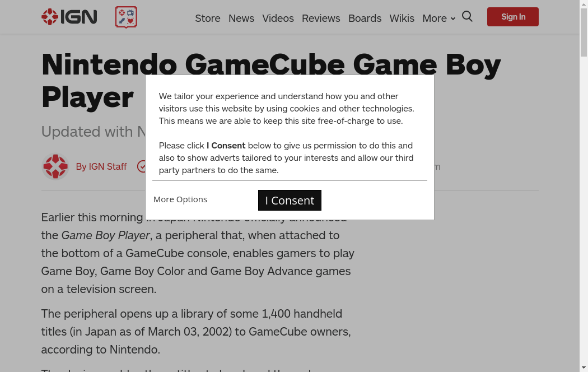Screen dimensions: 588x372
Task: Click the scrollbar down arrow
Action: point(584,368)
